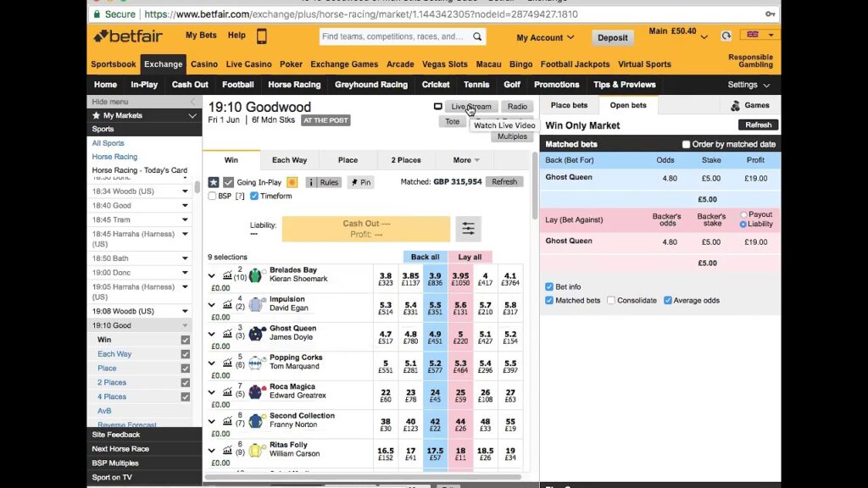Click Refresh in Win Only Market panel

pyautogui.click(x=758, y=125)
